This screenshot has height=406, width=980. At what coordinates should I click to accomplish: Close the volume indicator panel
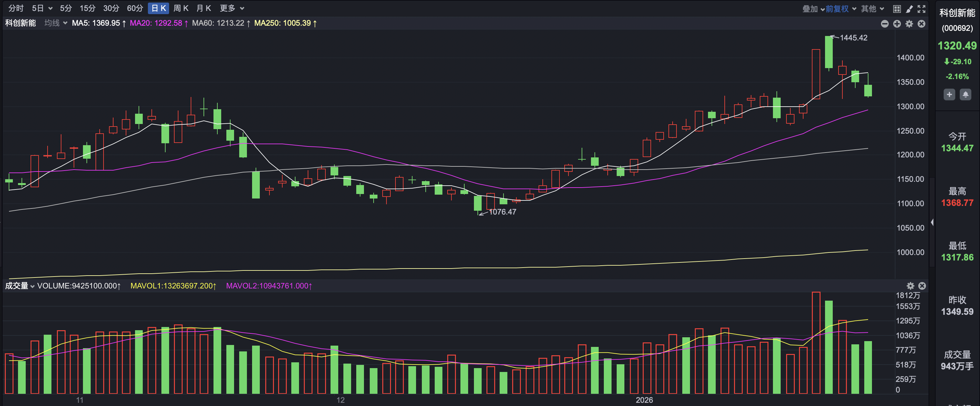coord(922,286)
